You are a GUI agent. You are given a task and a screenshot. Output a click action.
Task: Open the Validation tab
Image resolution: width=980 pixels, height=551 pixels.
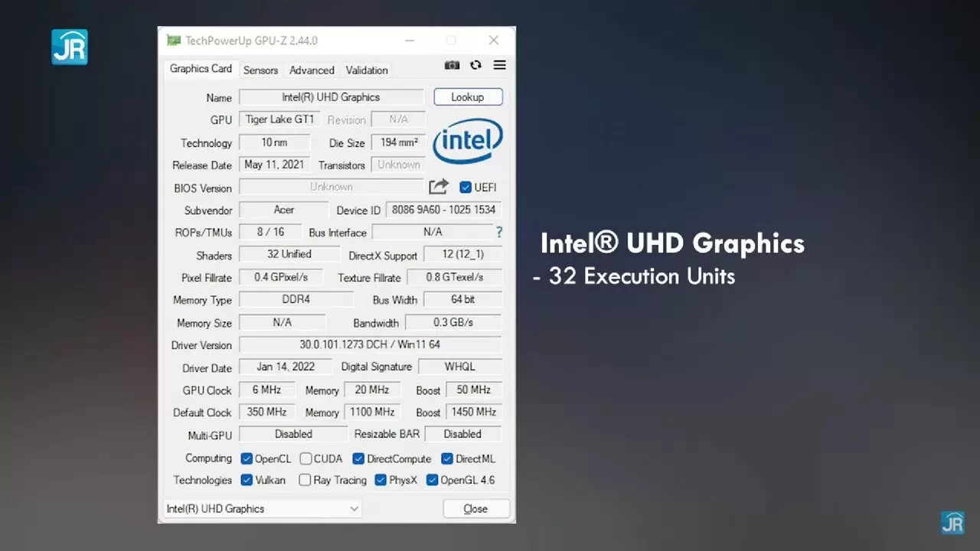tap(367, 70)
